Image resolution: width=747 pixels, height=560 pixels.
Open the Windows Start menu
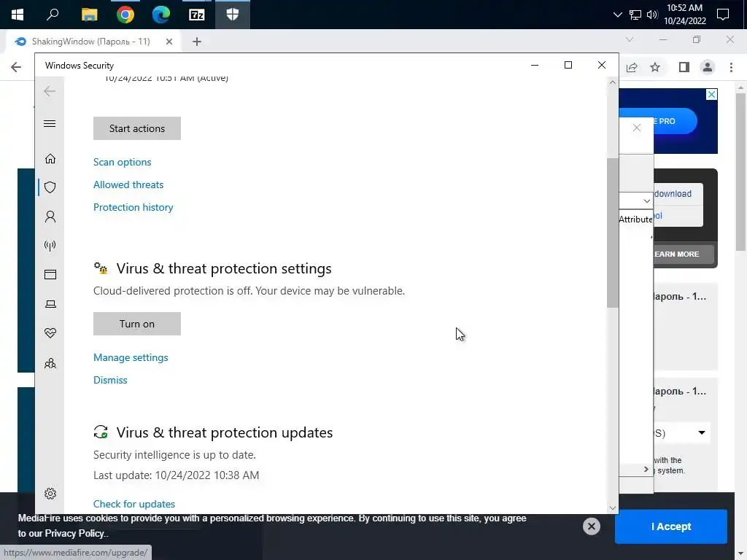tap(18, 15)
